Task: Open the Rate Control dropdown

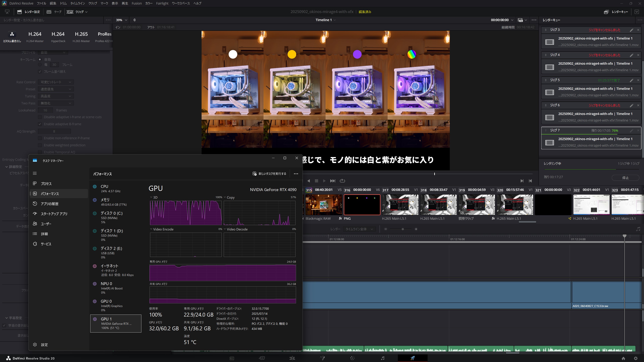Action: tap(56, 82)
